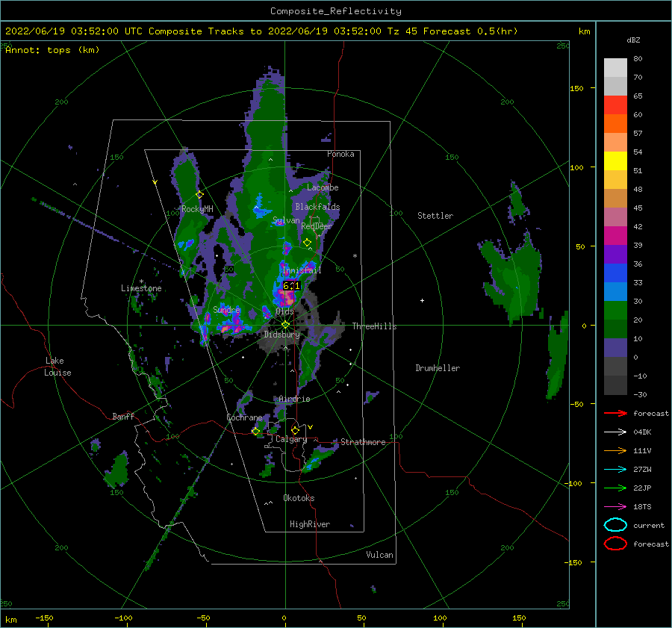Click the Limestone label
The image size is (672, 628).
click(141, 288)
